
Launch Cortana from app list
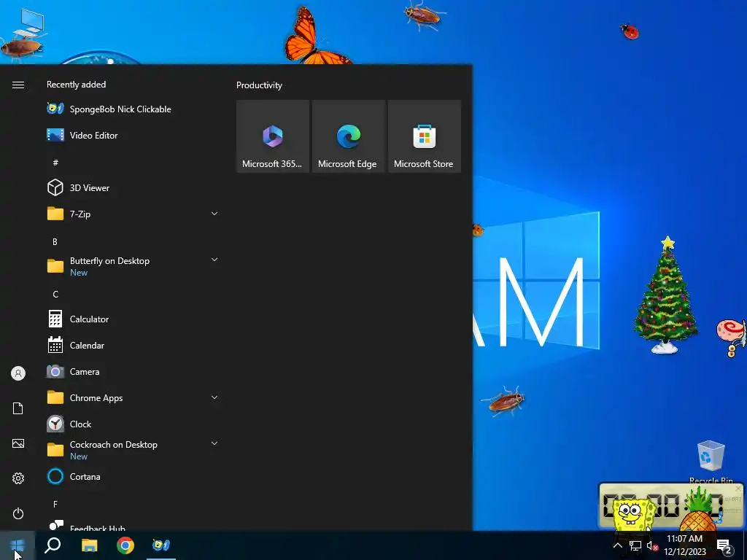[x=133, y=477]
